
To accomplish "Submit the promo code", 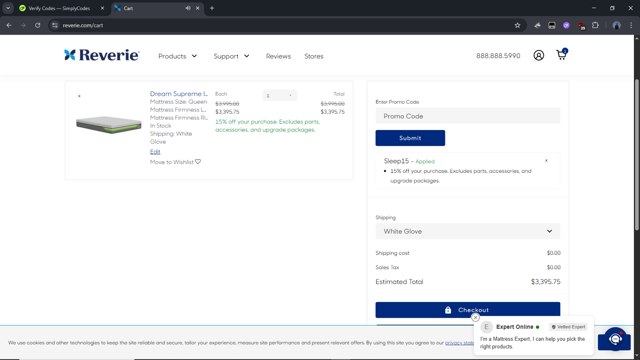I will click(410, 138).
